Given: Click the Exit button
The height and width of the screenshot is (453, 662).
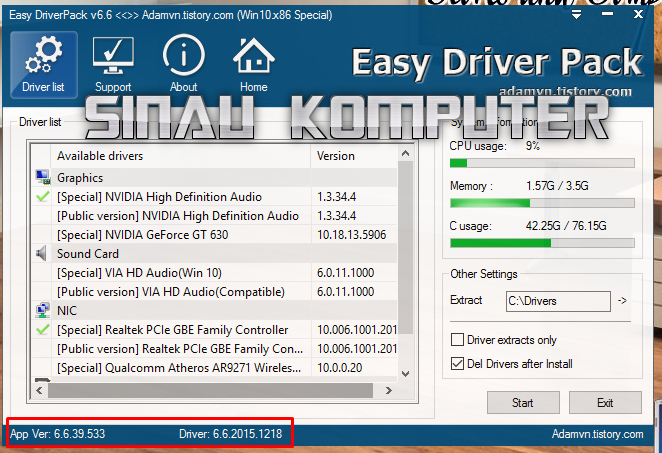Looking at the screenshot, I should click(605, 403).
